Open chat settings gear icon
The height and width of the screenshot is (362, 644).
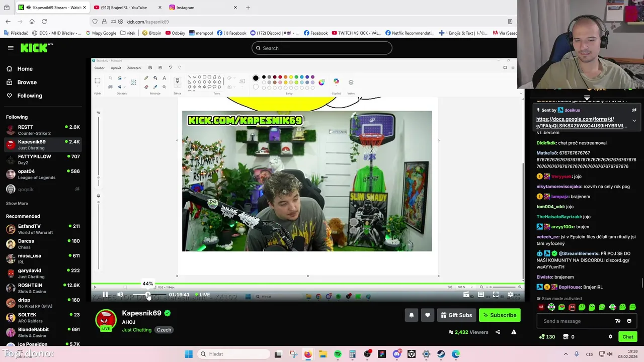(x=610, y=337)
